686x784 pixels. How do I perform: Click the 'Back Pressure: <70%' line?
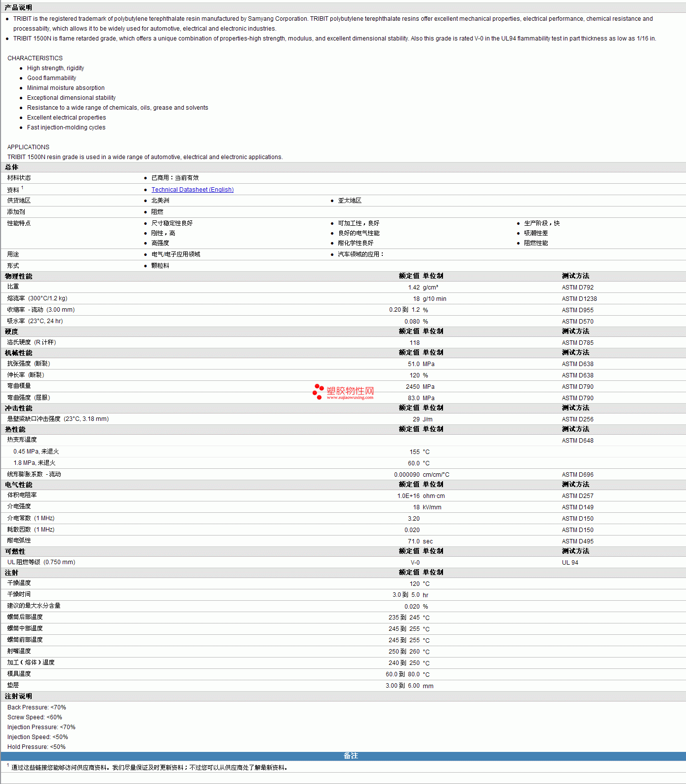[x=37, y=707]
